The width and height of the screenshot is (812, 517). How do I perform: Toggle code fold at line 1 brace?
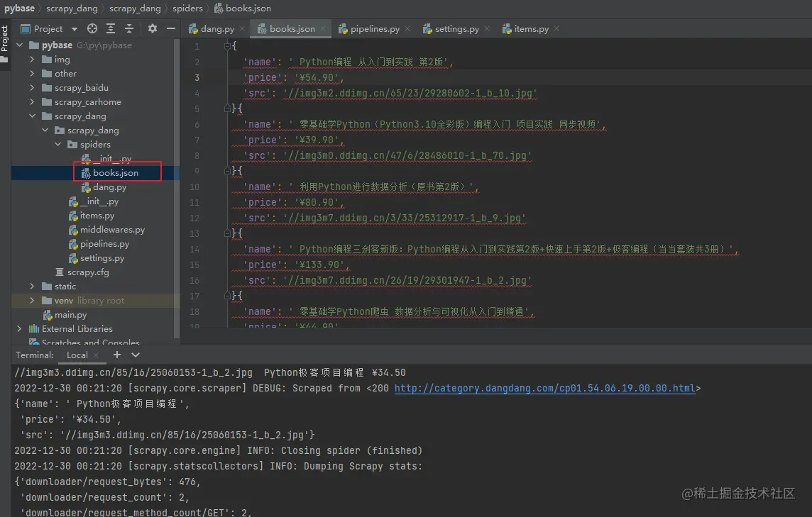[227, 46]
